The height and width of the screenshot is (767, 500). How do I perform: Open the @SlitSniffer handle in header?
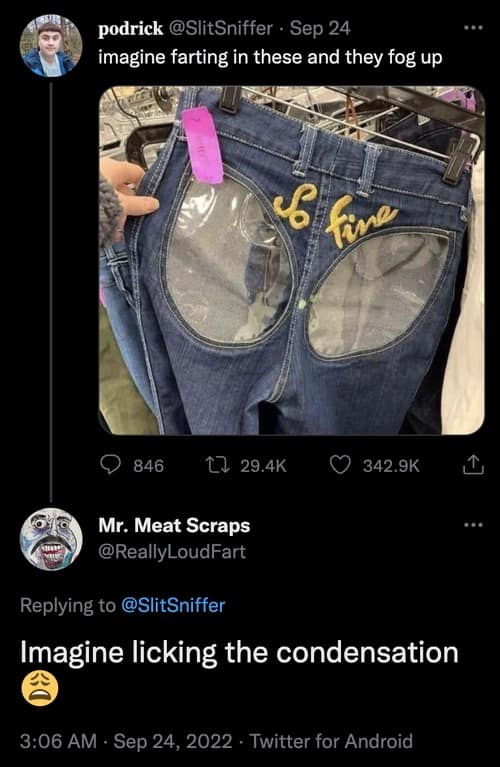tap(220, 28)
